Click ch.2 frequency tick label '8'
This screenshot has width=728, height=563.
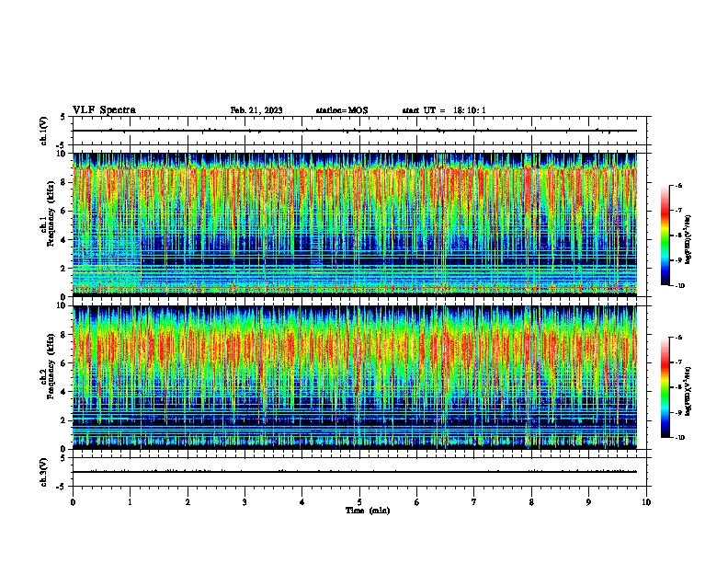[64, 335]
